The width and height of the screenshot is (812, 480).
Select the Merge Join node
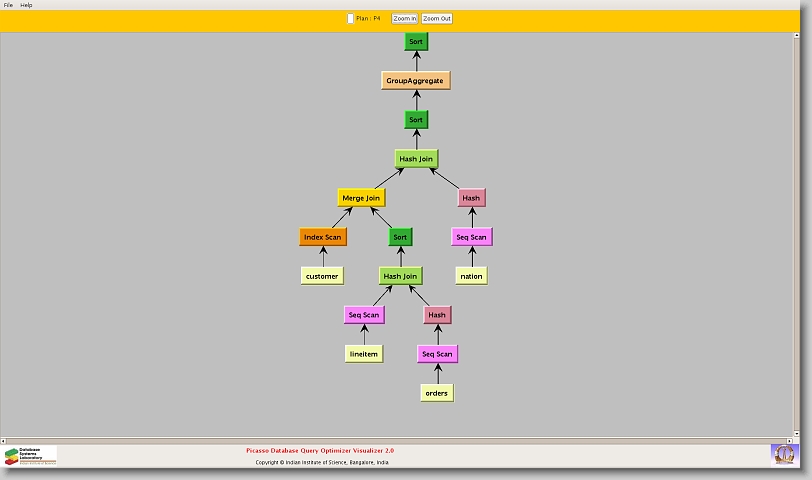coord(361,198)
